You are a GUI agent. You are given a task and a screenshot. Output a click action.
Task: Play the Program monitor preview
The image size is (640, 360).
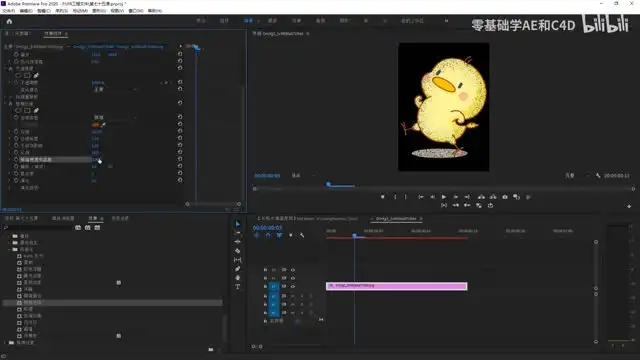444,197
